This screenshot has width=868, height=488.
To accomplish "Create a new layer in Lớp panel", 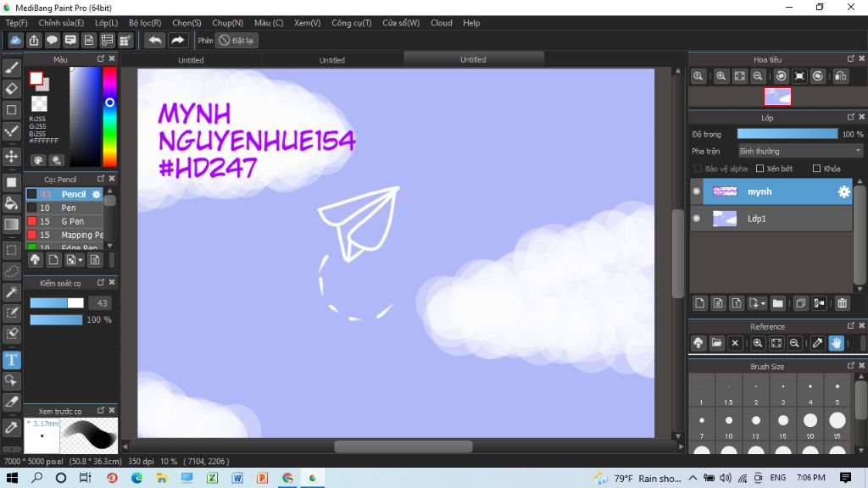I will [x=699, y=303].
